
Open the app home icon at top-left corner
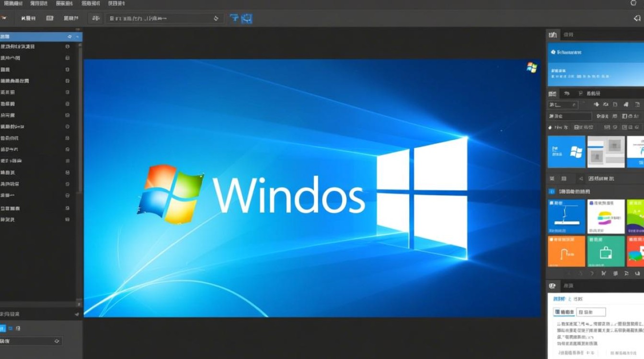tap(5, 17)
